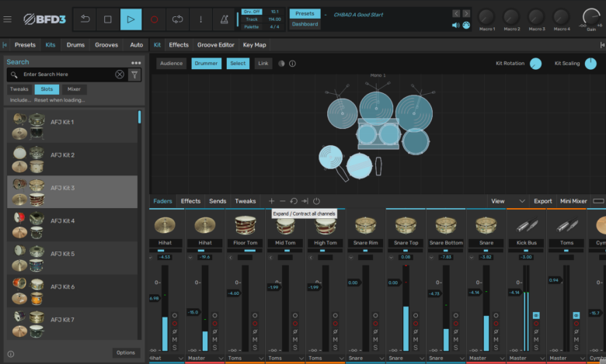Collapse the left browser panel arrow
This screenshot has width=606, height=364.
pos(5,45)
